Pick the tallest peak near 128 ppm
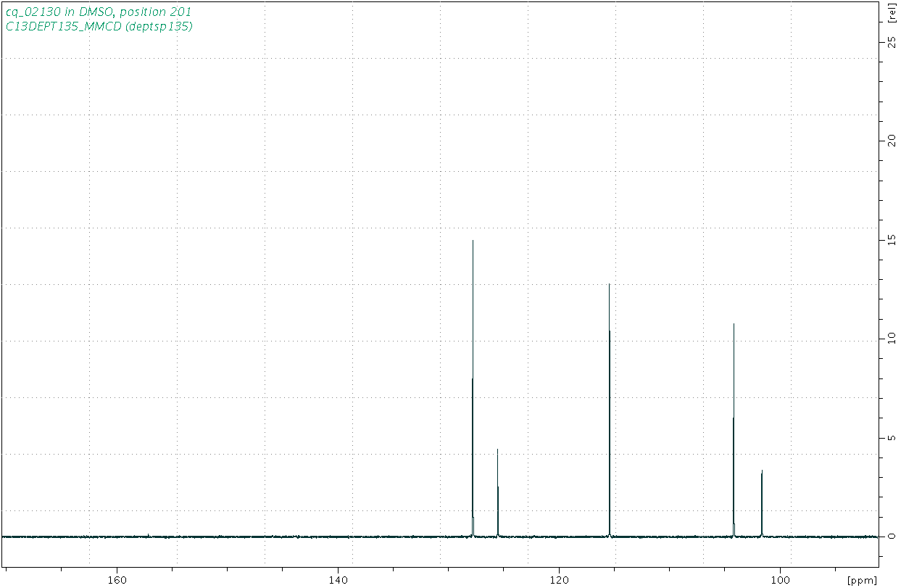 [473, 388]
